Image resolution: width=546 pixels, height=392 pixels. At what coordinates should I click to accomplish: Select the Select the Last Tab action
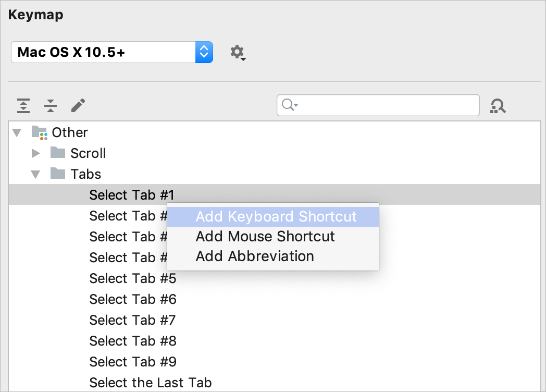coord(151,383)
